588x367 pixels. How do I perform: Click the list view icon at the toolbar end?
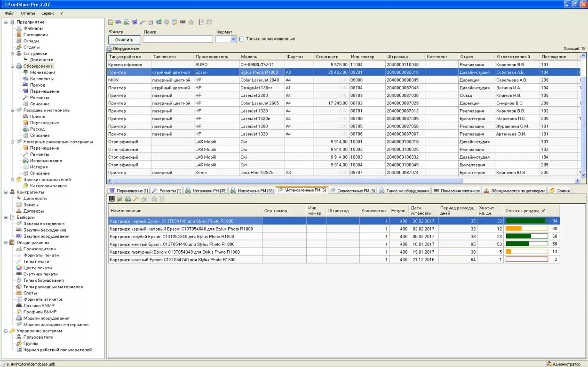pyautogui.click(x=209, y=22)
